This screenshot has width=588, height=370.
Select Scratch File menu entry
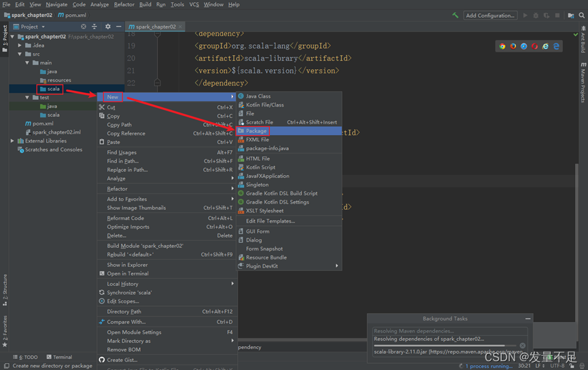click(x=289, y=122)
